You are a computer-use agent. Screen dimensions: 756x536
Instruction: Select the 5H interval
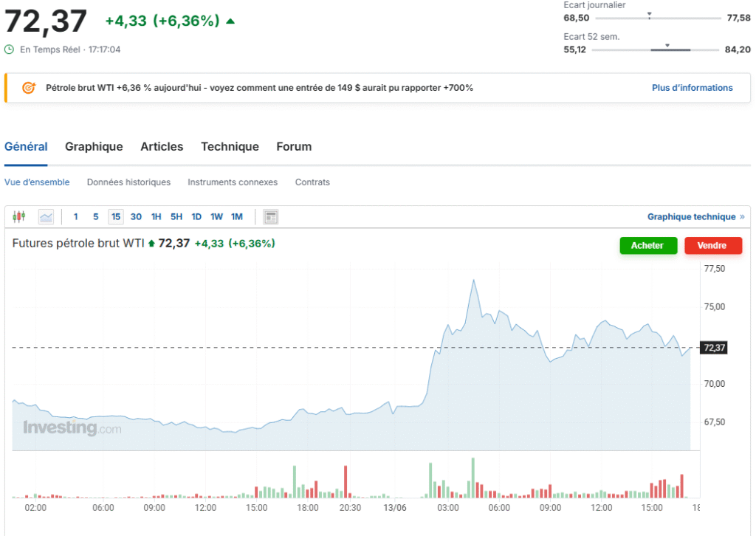pos(176,217)
